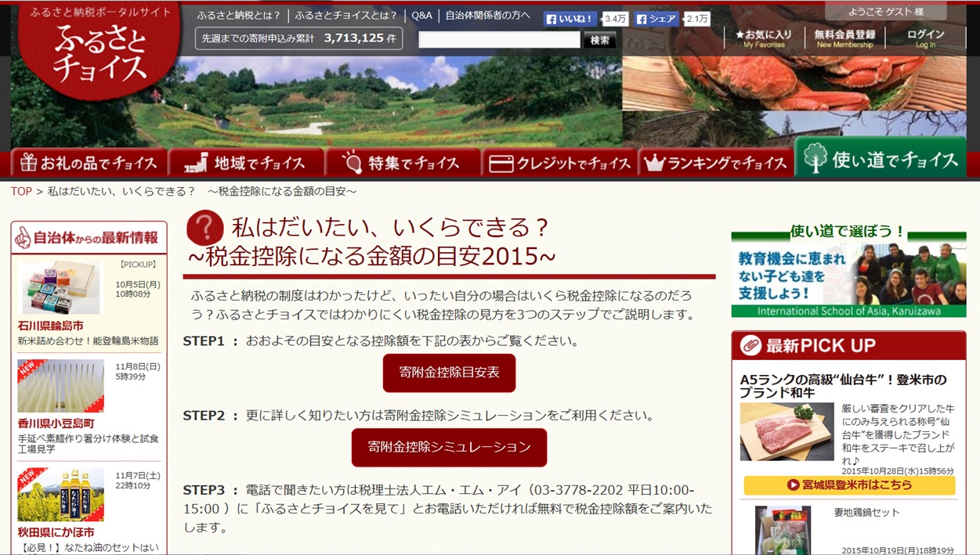Click the tree icon on 使い道でチョイス
The height and width of the screenshot is (555, 980).
(x=817, y=160)
